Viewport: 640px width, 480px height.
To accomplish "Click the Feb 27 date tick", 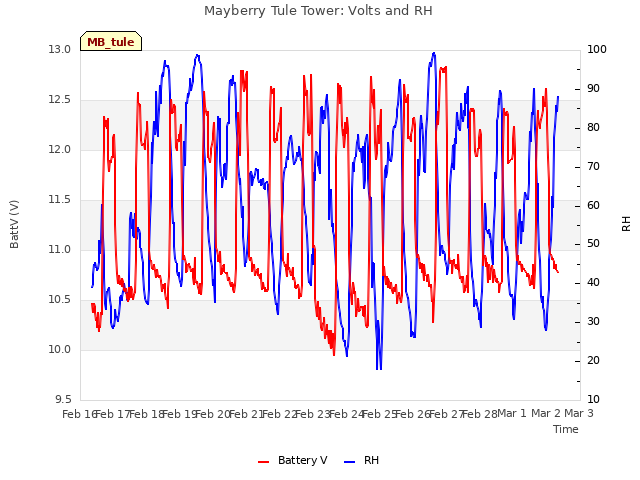I will [446, 414].
